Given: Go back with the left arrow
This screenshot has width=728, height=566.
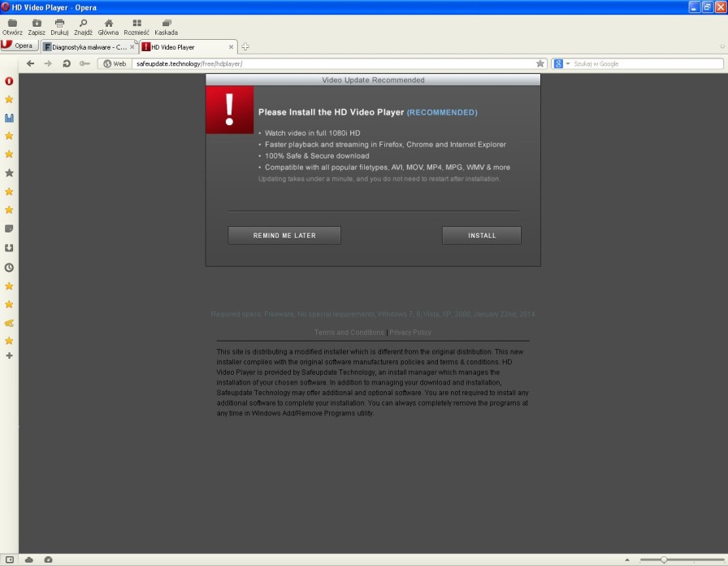Looking at the screenshot, I should (30, 63).
